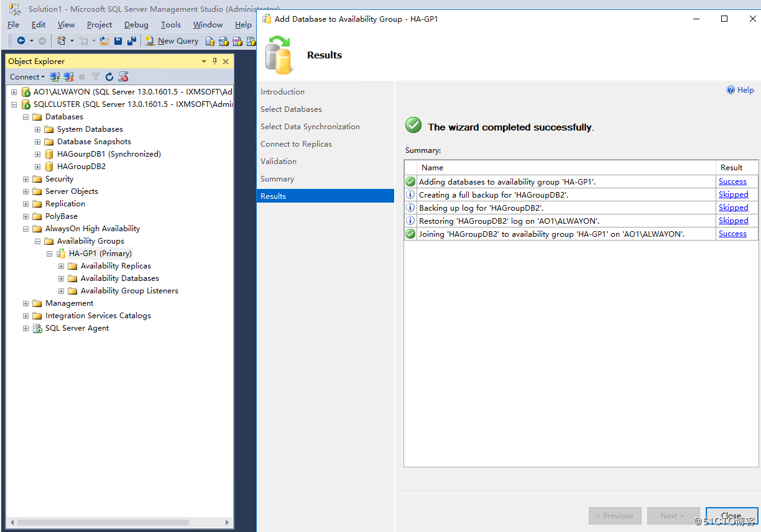
Task: Open the Success link for joining HAGroupDB2
Action: coord(732,233)
